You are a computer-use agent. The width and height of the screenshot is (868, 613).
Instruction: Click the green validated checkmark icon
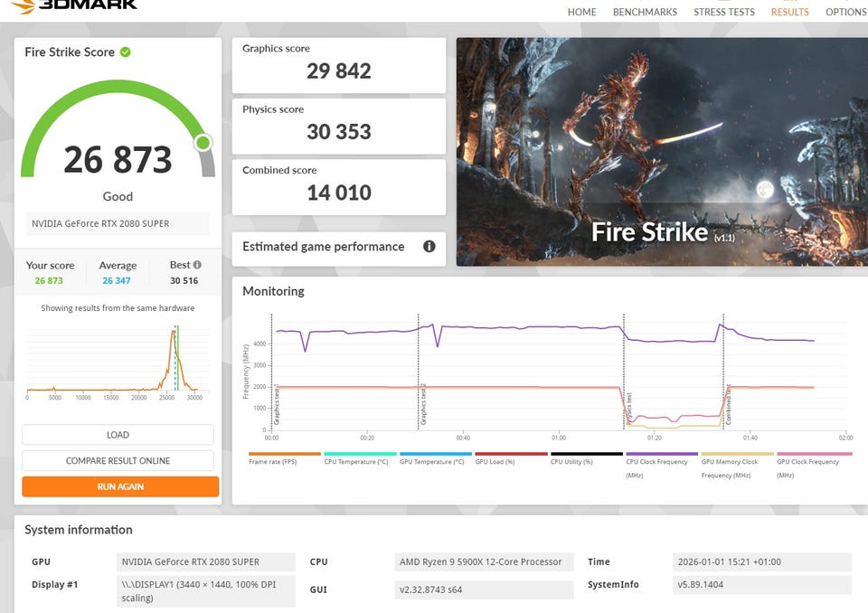pos(126,52)
